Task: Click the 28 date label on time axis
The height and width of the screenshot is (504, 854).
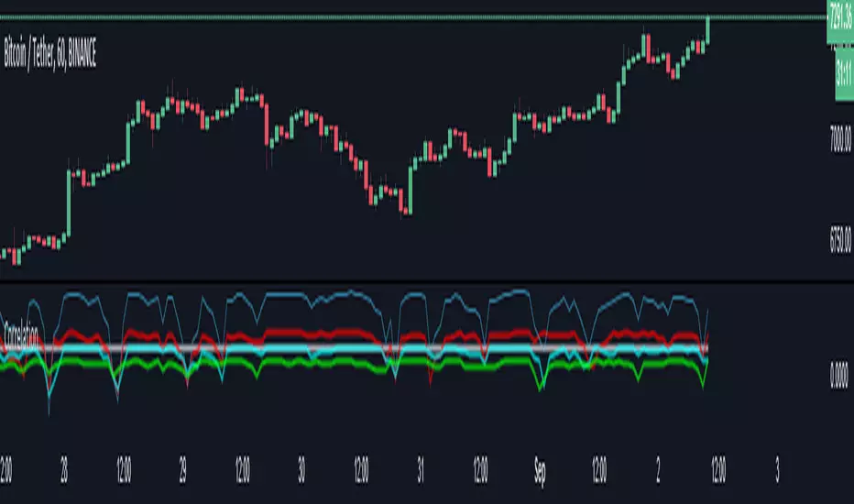Action: pyautogui.click(x=64, y=470)
